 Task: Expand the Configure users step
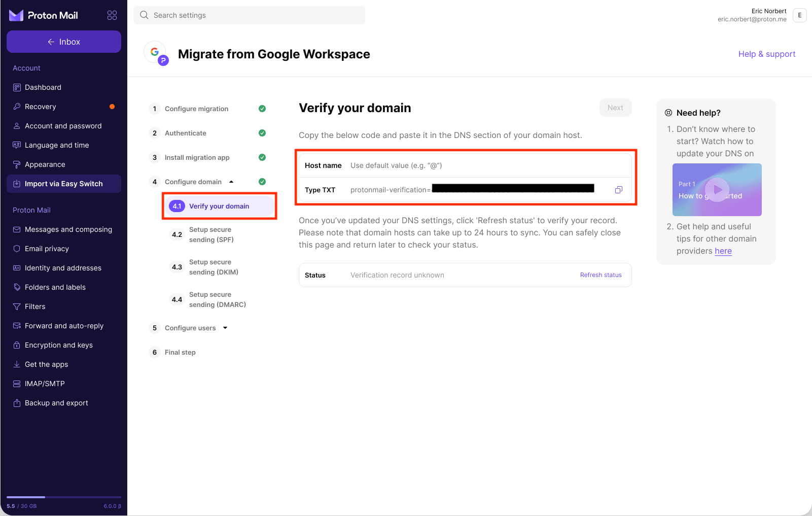pos(225,328)
